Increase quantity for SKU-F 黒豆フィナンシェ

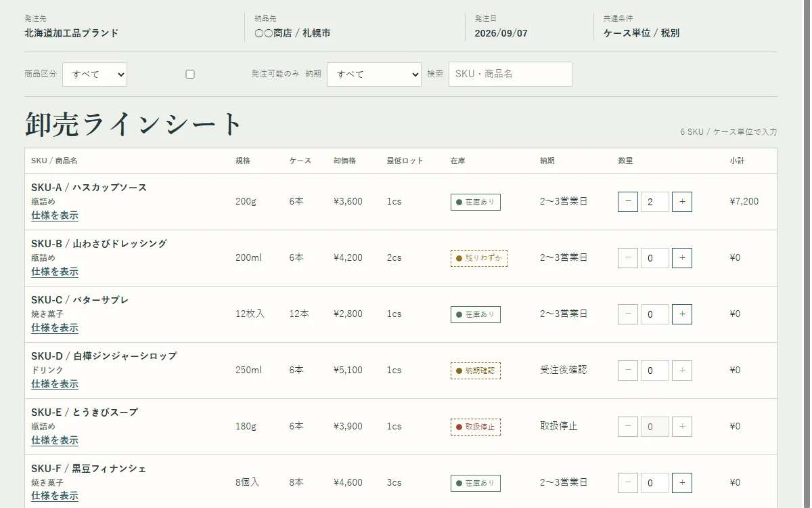[x=682, y=483]
